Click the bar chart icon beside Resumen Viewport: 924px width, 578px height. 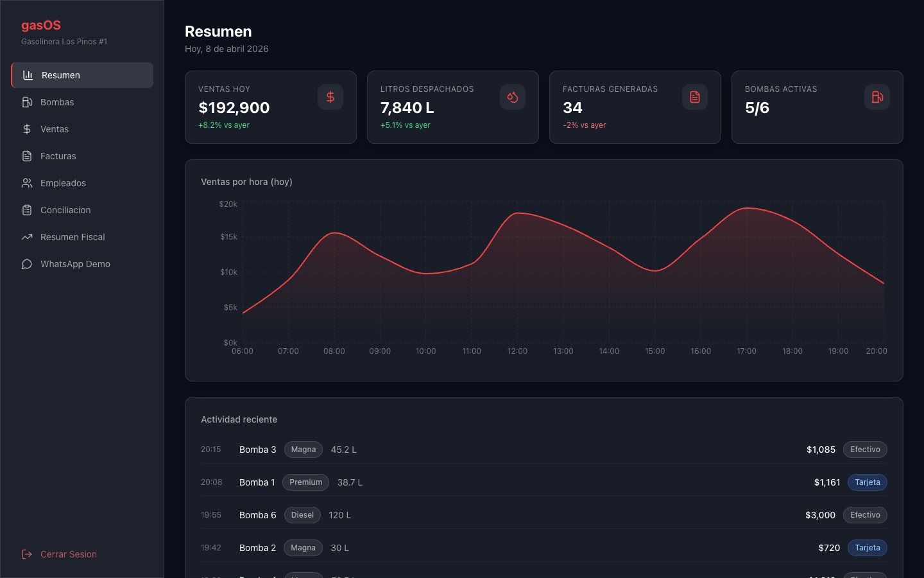pyautogui.click(x=28, y=75)
